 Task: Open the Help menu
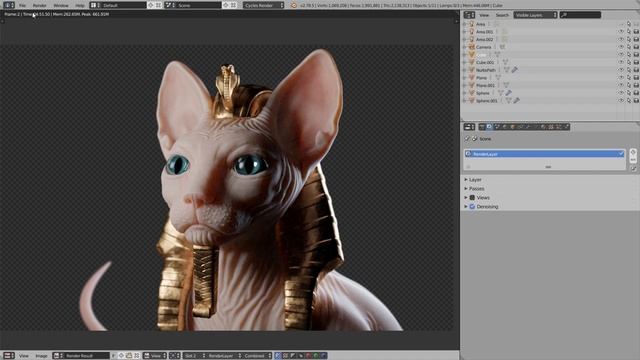tap(80, 5)
